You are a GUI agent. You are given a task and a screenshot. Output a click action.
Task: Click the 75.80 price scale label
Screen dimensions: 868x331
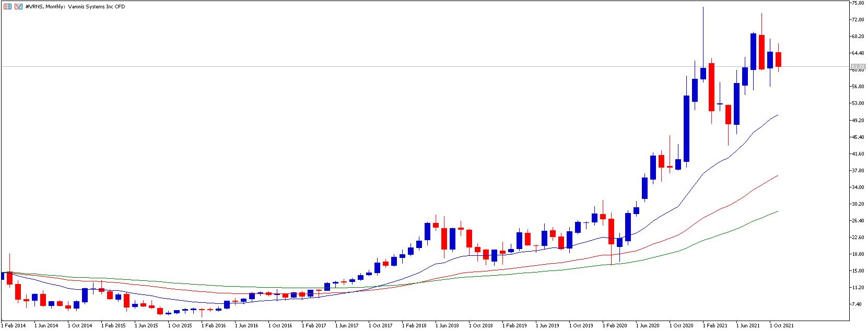tap(858, 3)
